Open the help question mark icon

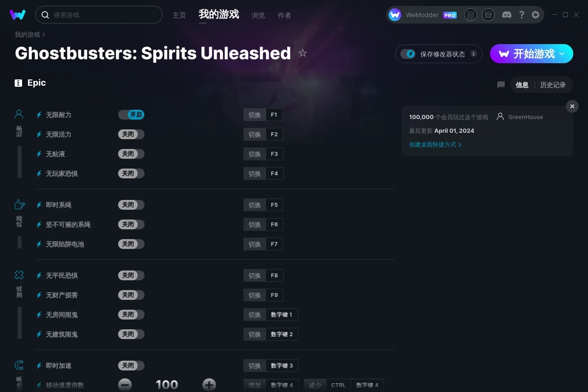[521, 15]
